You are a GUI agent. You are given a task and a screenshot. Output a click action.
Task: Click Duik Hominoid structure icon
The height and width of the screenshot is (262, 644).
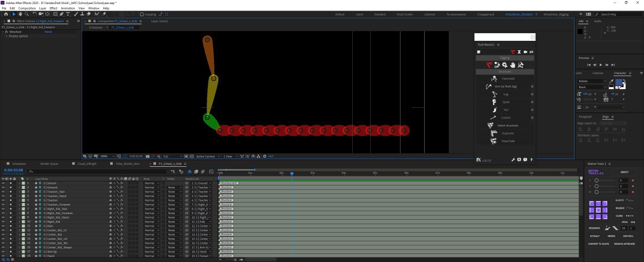pos(494,79)
